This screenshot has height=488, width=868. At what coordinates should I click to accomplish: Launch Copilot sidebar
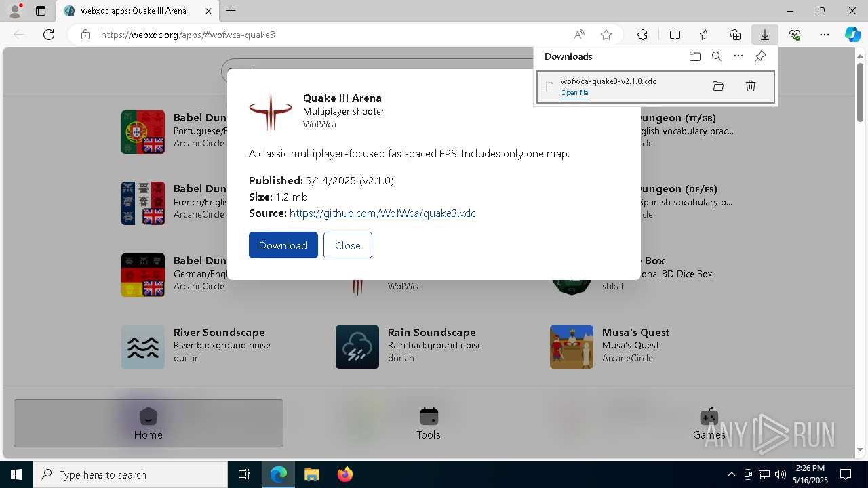852,35
